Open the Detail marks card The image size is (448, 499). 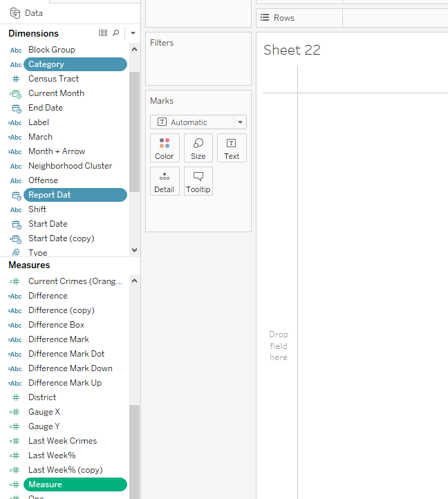click(165, 181)
